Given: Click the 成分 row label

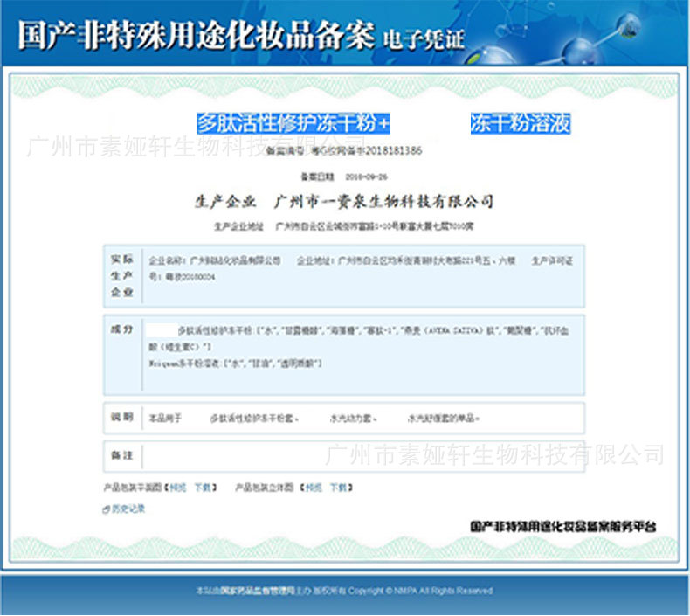Looking at the screenshot, I should [122, 329].
